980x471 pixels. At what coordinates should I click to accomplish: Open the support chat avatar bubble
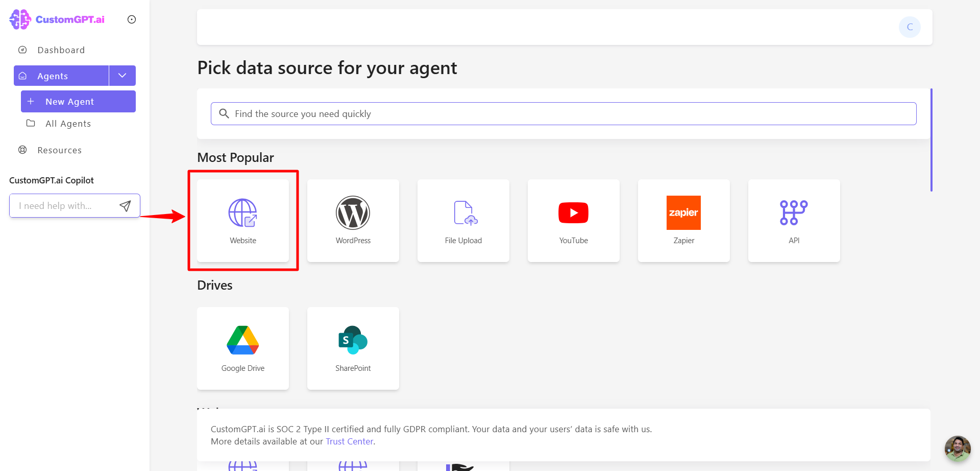(x=958, y=449)
